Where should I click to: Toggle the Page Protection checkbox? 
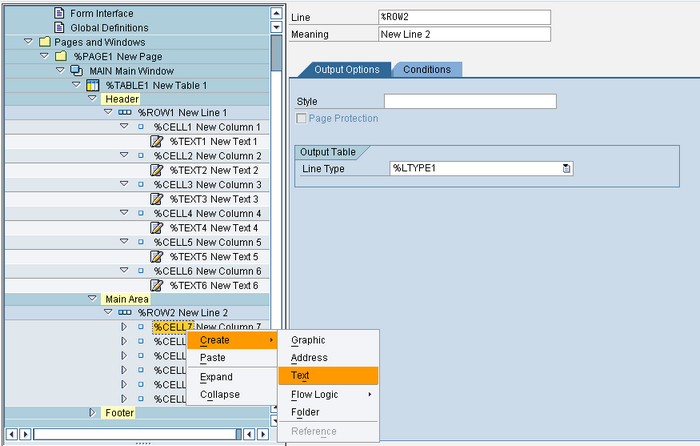301,118
